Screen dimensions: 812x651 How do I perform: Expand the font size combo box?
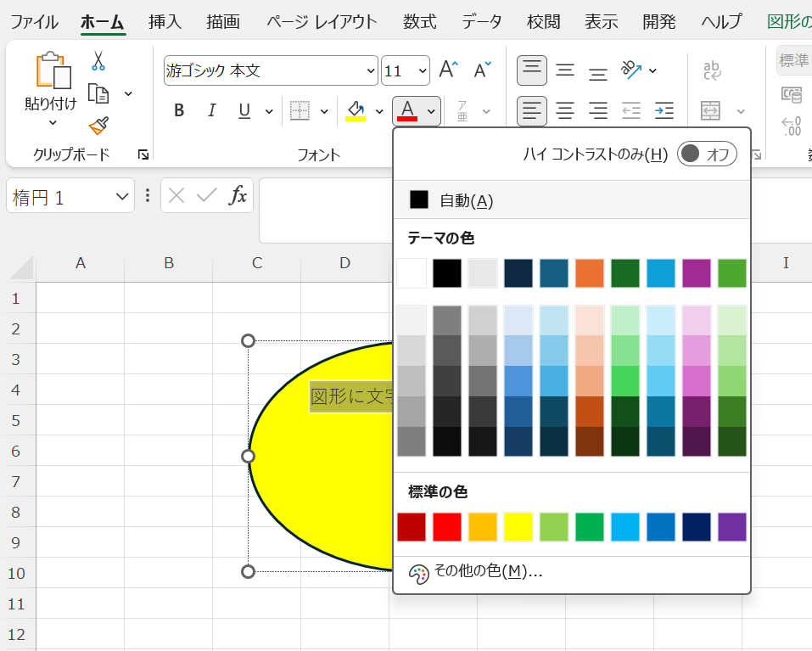tap(422, 71)
